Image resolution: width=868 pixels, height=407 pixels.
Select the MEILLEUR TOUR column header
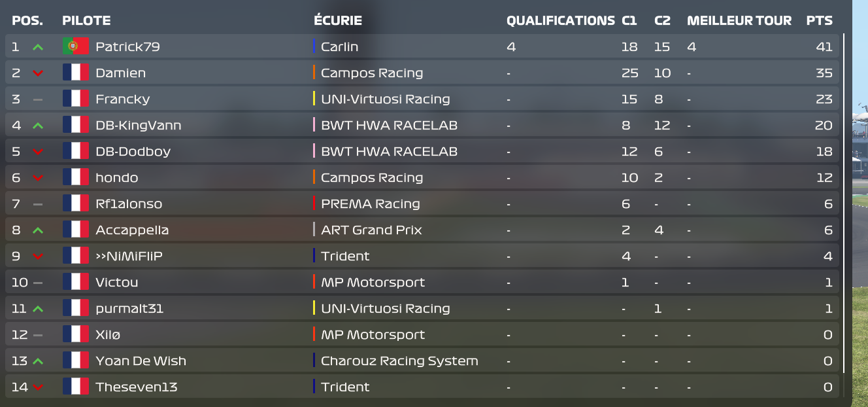click(x=739, y=21)
